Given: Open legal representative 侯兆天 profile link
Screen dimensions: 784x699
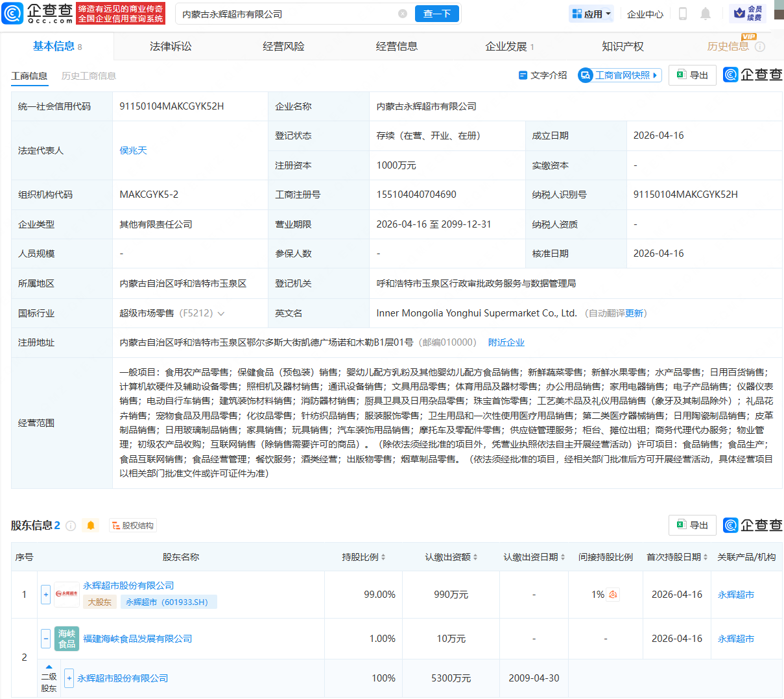Looking at the screenshot, I should [x=134, y=150].
